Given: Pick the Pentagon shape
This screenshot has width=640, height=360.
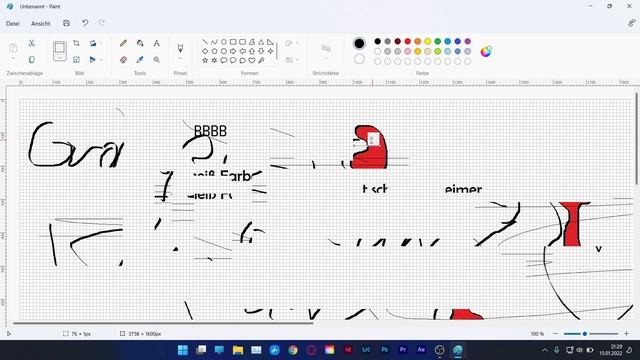Looking at the screenshot, I should [x=214, y=51].
